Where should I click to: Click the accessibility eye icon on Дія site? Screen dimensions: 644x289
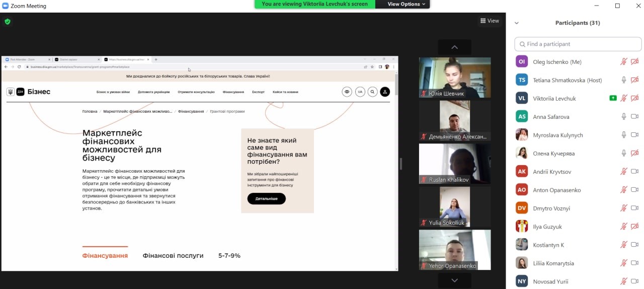[347, 92]
